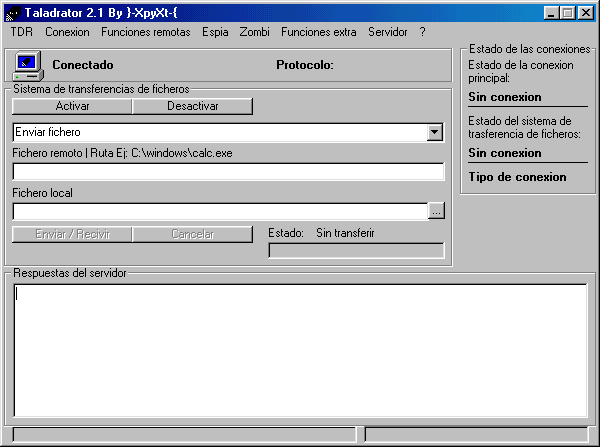Open the Conexion menu

67,32
